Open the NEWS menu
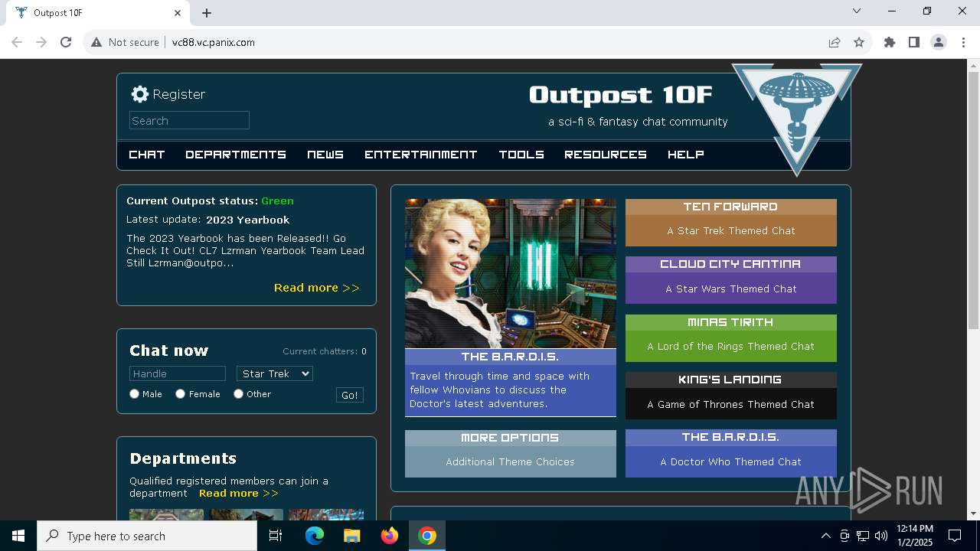980x551 pixels. (325, 155)
